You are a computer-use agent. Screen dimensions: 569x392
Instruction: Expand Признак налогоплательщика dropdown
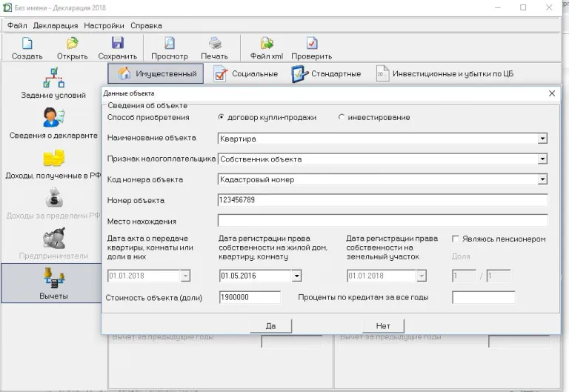click(x=542, y=159)
